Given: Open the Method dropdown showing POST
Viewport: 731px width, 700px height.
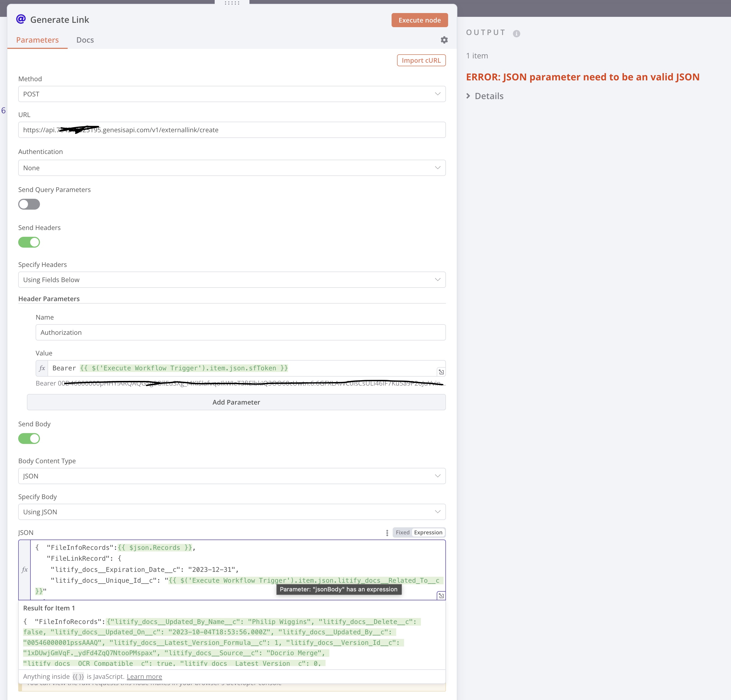Looking at the screenshot, I should [232, 94].
